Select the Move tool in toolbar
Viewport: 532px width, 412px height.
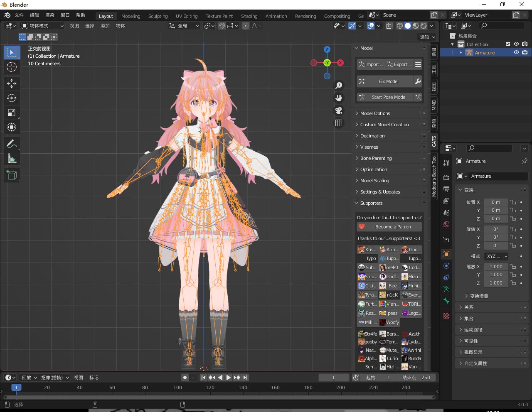(x=12, y=83)
